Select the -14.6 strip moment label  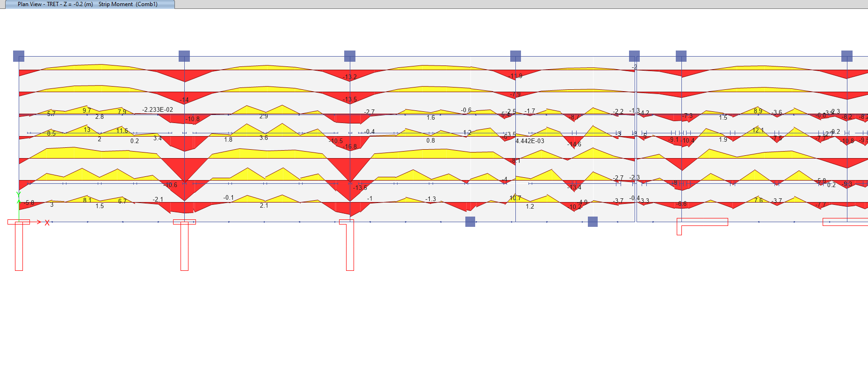click(574, 144)
